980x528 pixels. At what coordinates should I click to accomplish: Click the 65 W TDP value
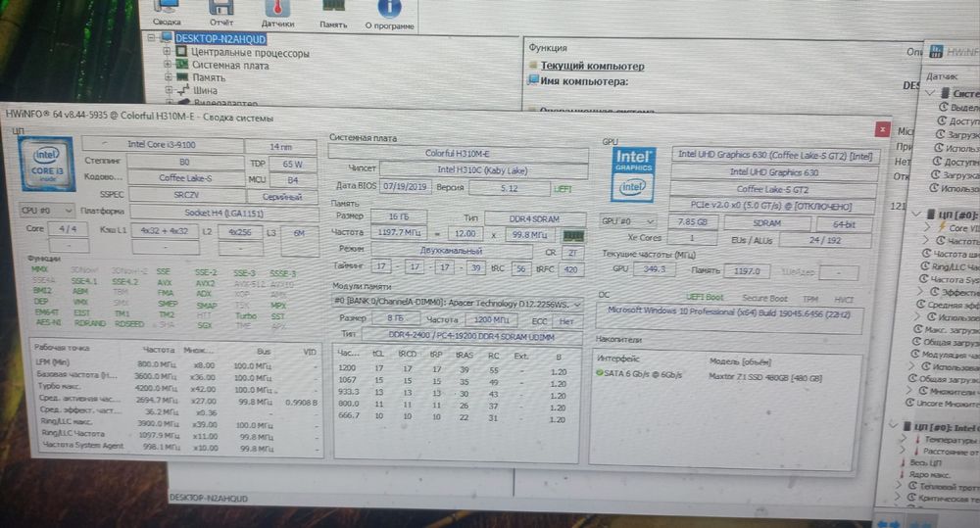point(292,165)
